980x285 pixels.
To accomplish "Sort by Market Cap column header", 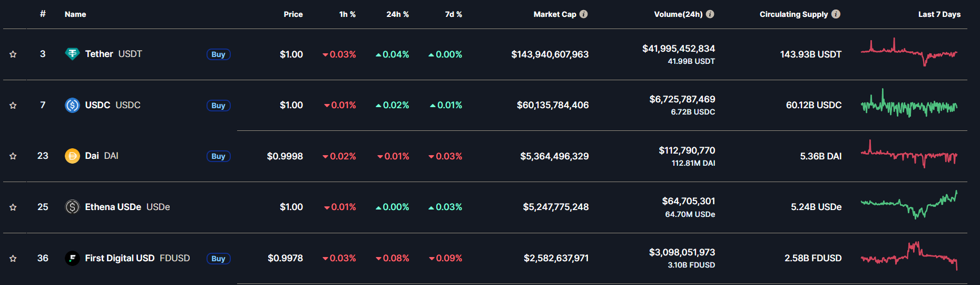I will [x=555, y=14].
